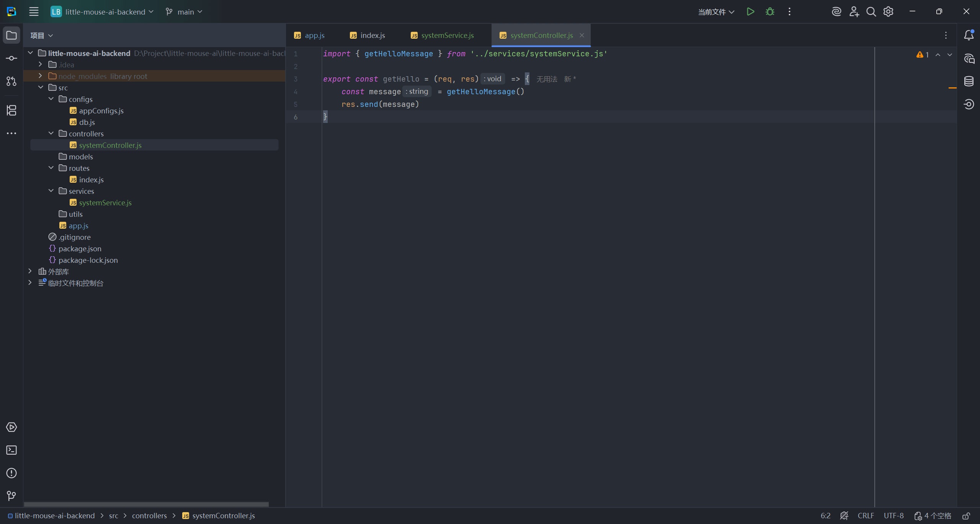Click the green Run button

[750, 12]
